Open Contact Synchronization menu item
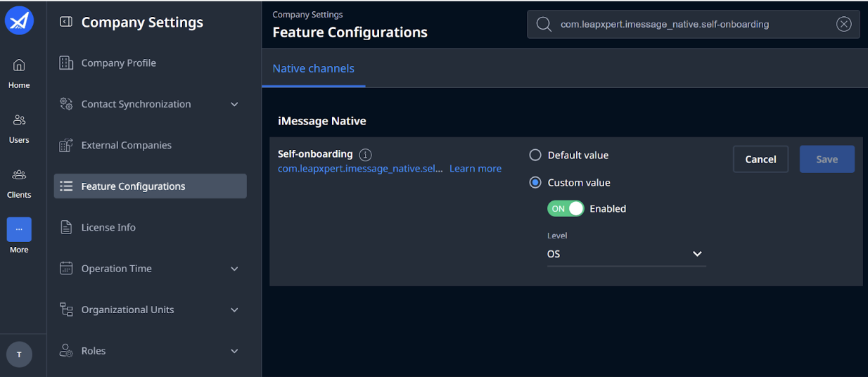 click(x=151, y=104)
